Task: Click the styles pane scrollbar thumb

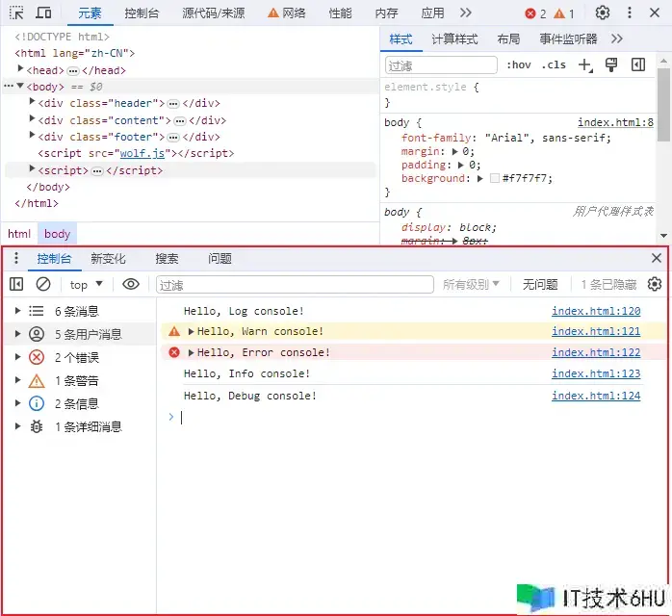Action: (x=664, y=104)
